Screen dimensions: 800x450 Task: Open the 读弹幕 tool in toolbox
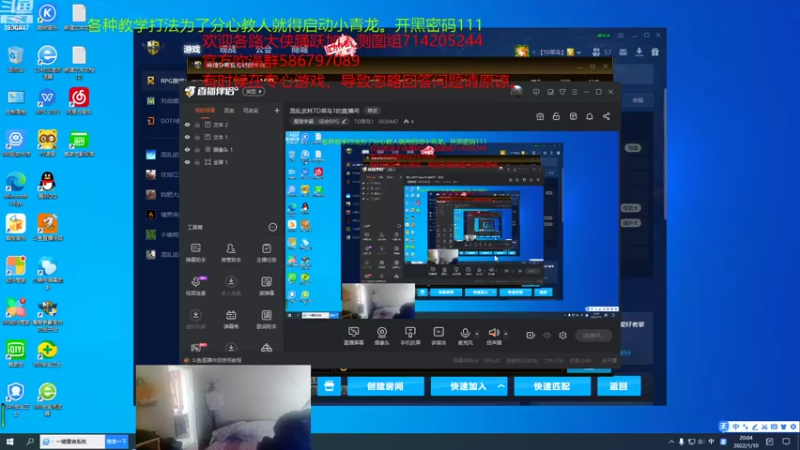266,286
